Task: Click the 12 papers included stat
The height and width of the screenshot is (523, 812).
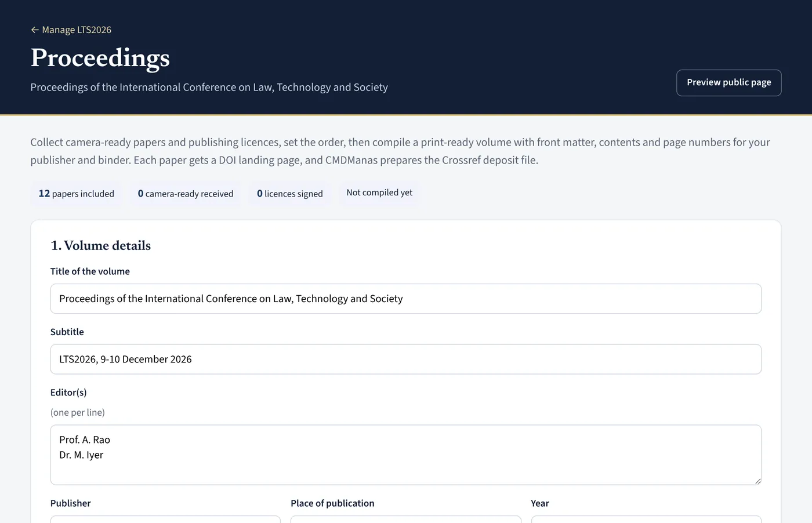Action: click(x=77, y=194)
